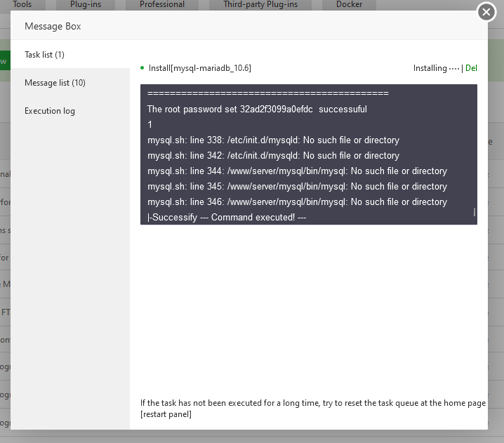Viewport: 504px width, 443px height.
Task: Open the Docker category tab
Action: [x=350, y=5]
